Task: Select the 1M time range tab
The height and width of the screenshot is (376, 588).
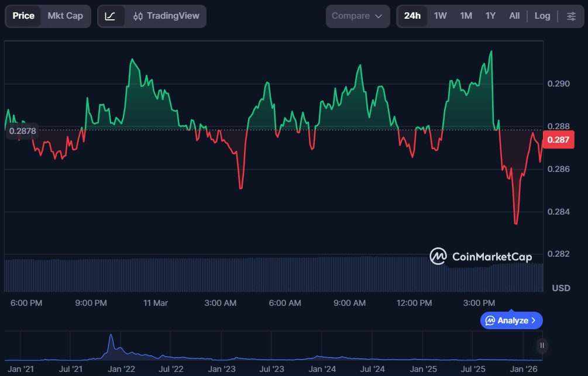Action: [x=466, y=16]
